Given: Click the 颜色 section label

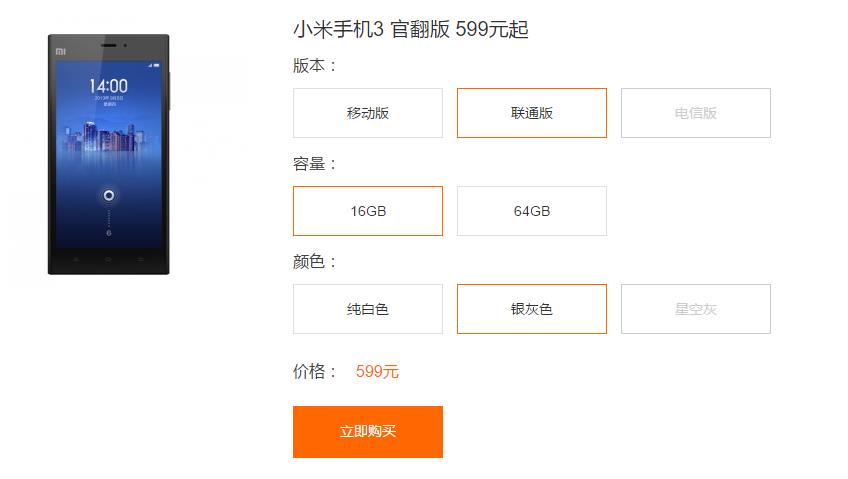Looking at the screenshot, I should [315, 262].
